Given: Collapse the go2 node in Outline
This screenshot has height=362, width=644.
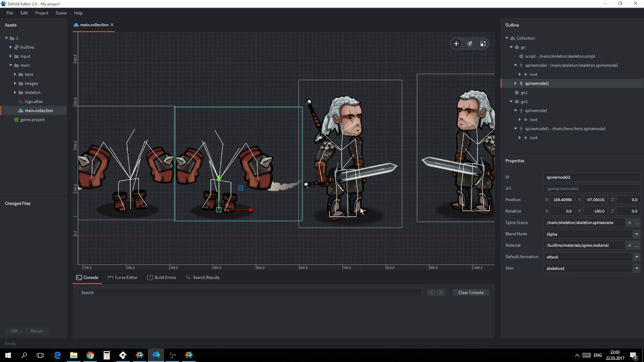Looking at the screenshot, I should [x=511, y=102].
